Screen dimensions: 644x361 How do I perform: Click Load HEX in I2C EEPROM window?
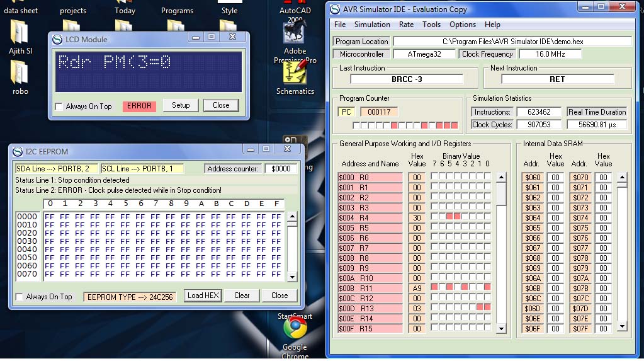203,295
